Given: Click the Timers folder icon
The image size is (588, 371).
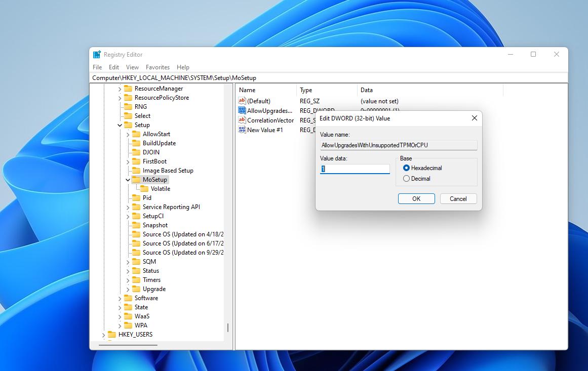Looking at the screenshot, I should (136, 280).
